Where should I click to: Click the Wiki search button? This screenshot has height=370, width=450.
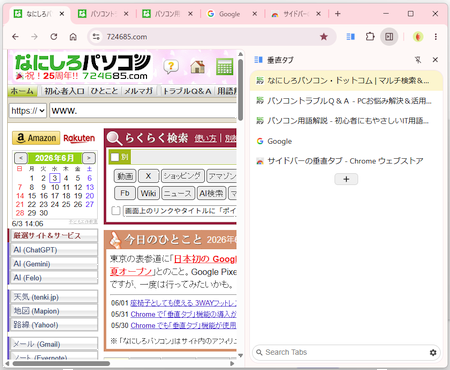pos(148,193)
